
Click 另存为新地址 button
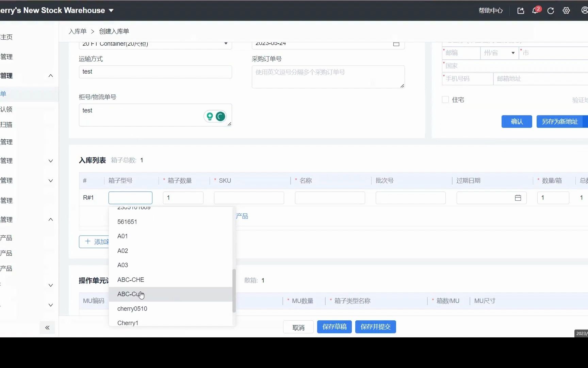[560, 122]
